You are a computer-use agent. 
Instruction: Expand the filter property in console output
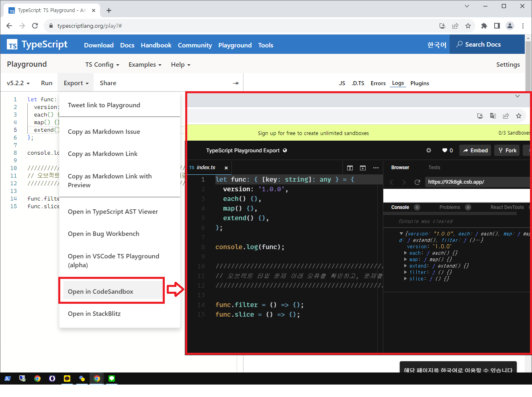pyautogui.click(x=405, y=272)
